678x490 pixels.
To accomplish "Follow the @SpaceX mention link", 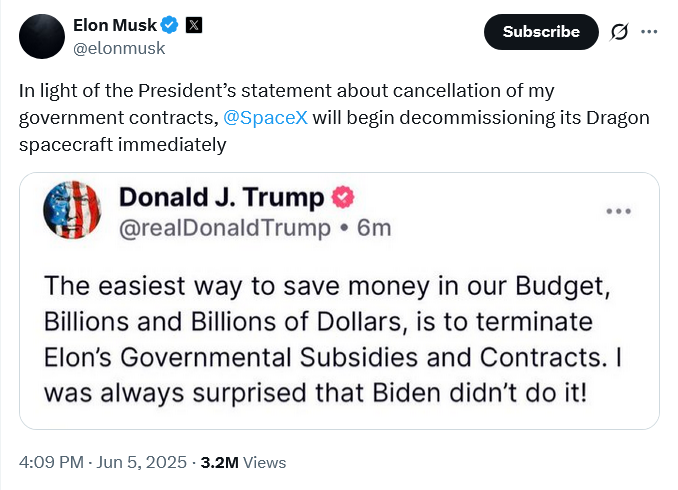I will coord(265,118).
